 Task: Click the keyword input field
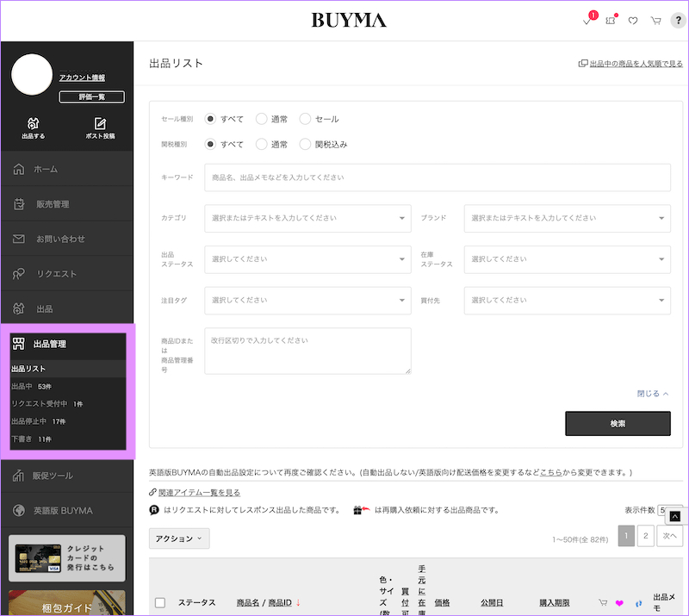point(437,177)
